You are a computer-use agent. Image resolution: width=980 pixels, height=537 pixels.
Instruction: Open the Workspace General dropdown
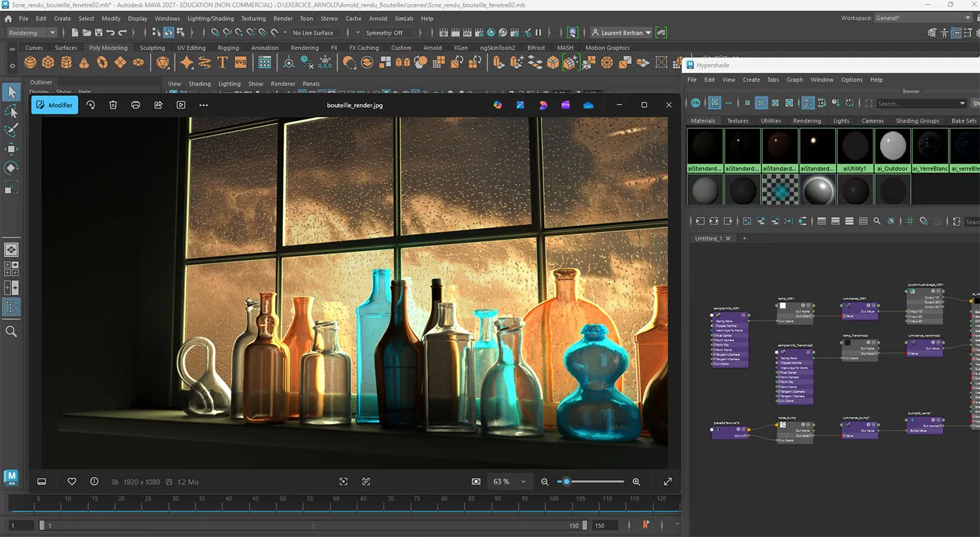[921, 18]
